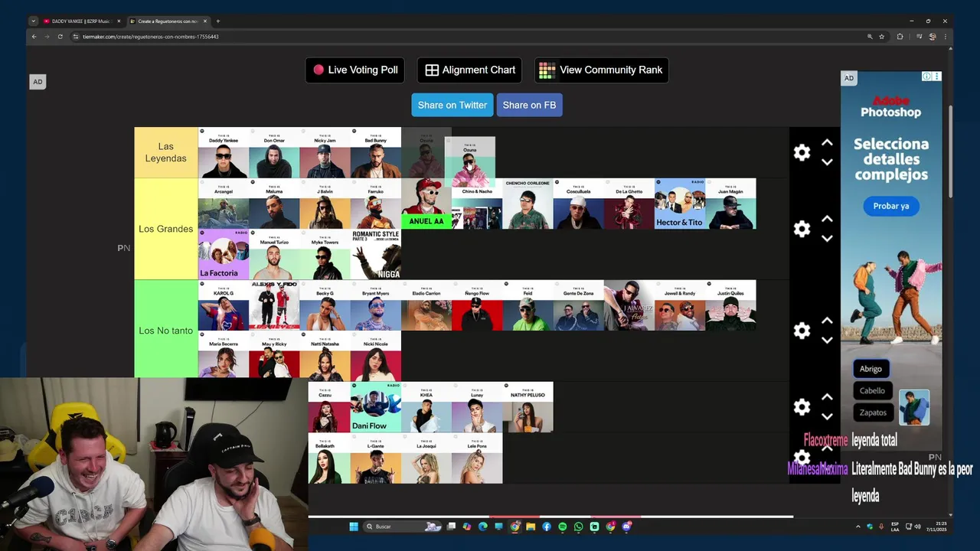Open settings gear for Los Grandes tier
This screenshot has height=551, width=980.
(x=802, y=229)
